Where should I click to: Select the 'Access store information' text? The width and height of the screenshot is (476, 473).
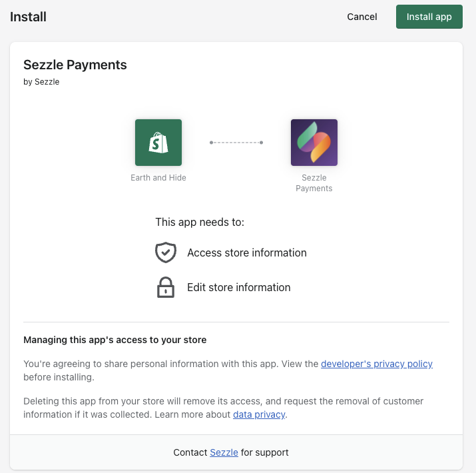pyautogui.click(x=247, y=252)
